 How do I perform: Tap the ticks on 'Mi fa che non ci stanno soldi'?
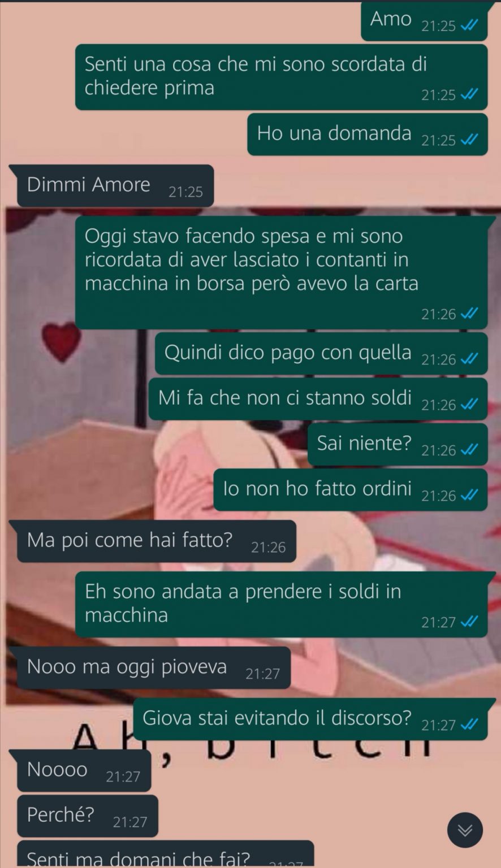[x=469, y=405]
